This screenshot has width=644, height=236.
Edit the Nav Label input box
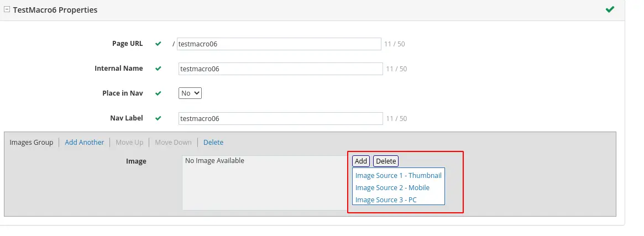click(x=280, y=119)
